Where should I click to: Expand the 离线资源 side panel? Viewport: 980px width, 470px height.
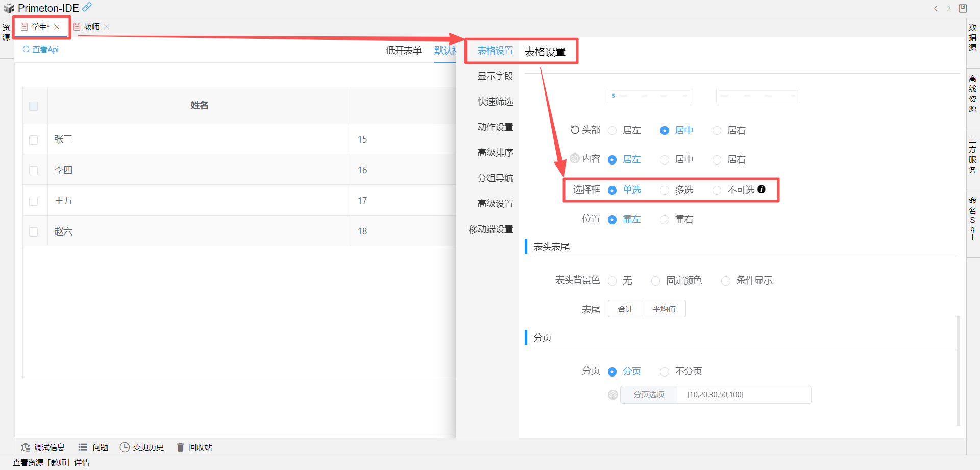[x=973, y=94]
